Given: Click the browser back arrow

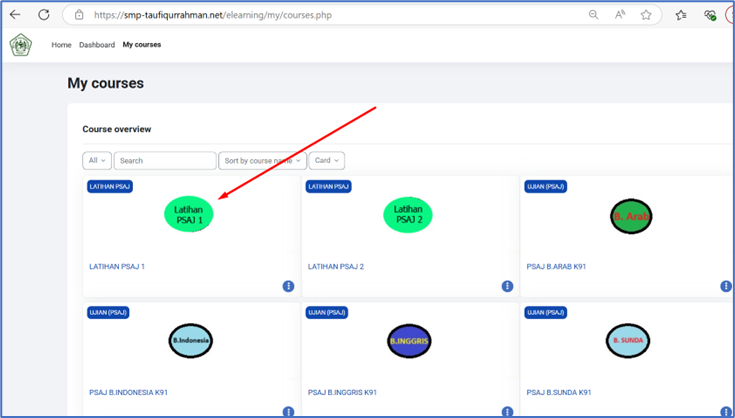Looking at the screenshot, I should pos(17,15).
